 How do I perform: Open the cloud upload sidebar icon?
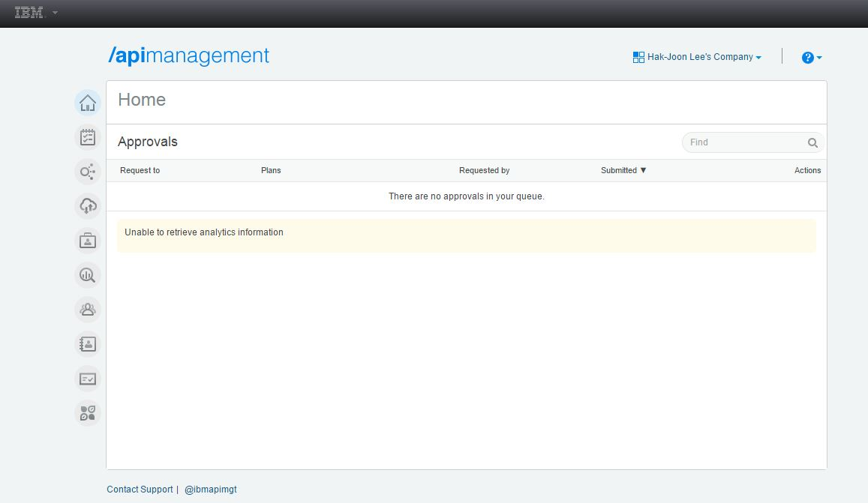tap(88, 206)
